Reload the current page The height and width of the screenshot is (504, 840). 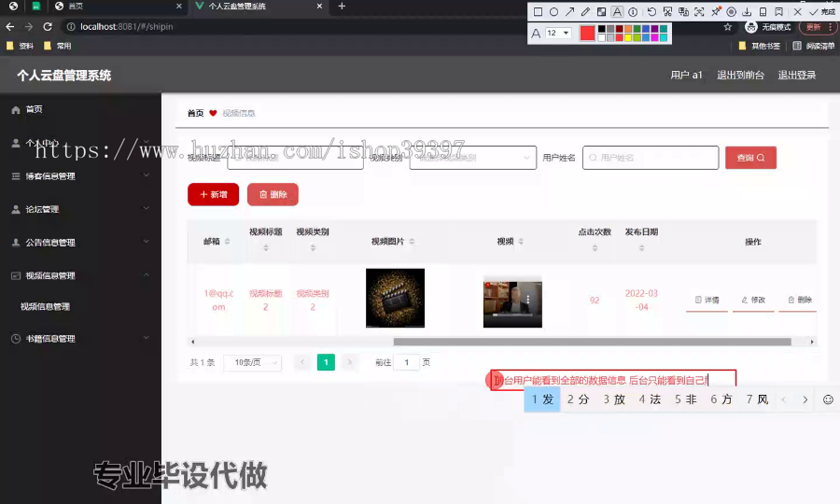(x=48, y=26)
